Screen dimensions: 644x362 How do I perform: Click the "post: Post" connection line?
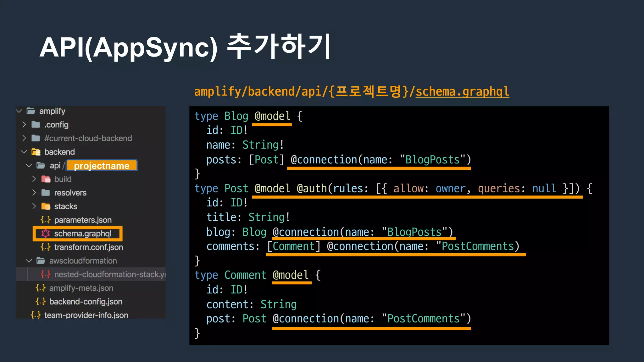339,319
